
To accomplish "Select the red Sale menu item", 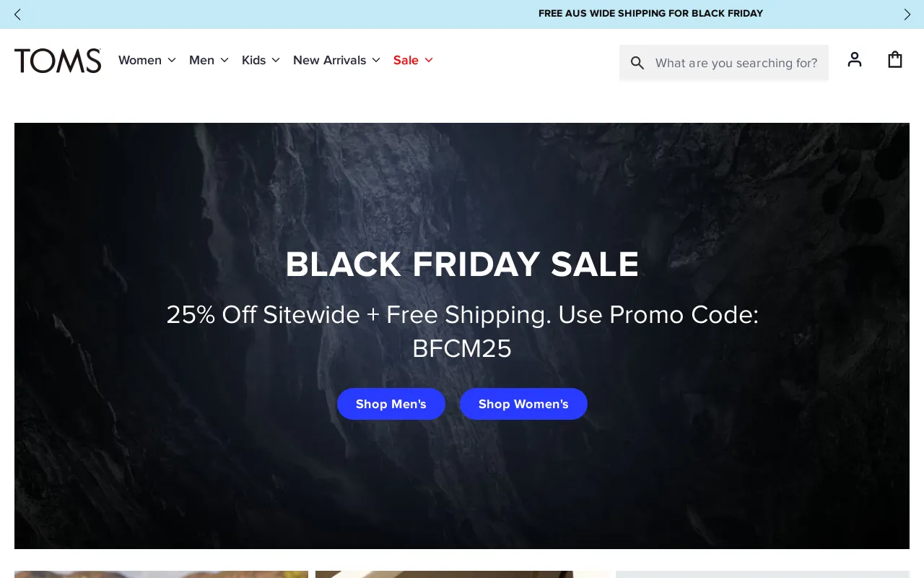I will 406,60.
